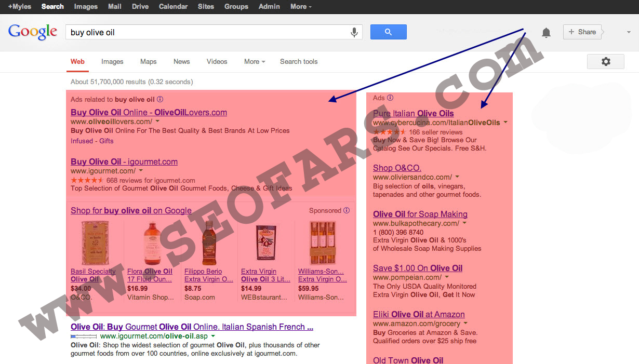Open Groups from the top bar
This screenshot has height=364, width=639.
[x=236, y=6]
